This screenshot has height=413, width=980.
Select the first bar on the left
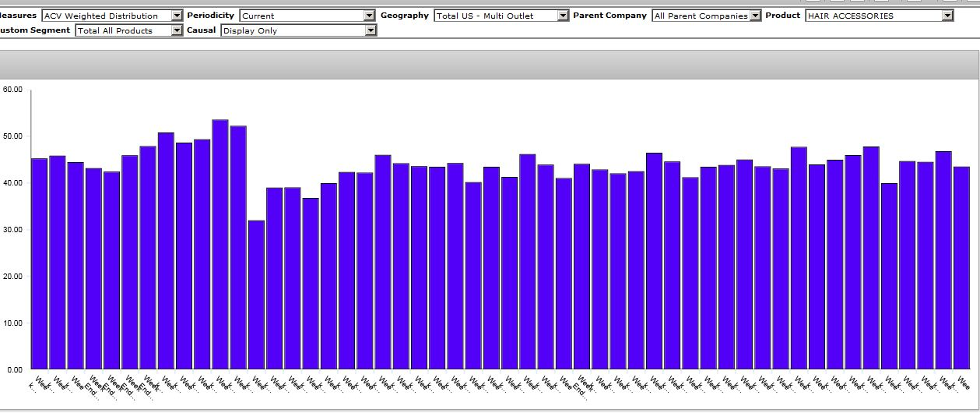(x=39, y=263)
